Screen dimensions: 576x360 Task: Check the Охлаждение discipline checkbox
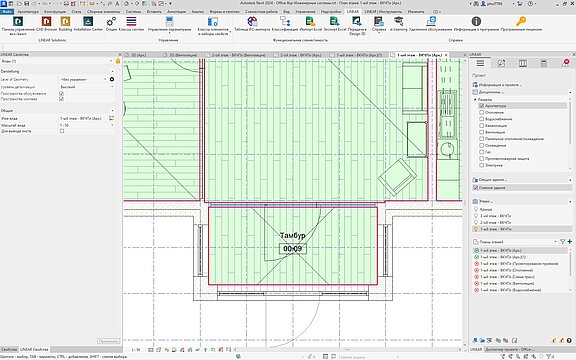[481, 145]
